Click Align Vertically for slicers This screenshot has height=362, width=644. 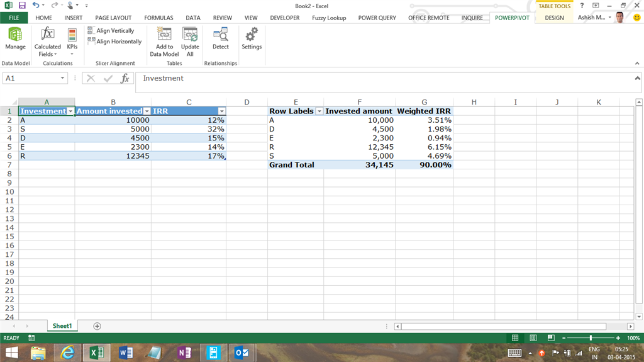pyautogui.click(x=111, y=30)
